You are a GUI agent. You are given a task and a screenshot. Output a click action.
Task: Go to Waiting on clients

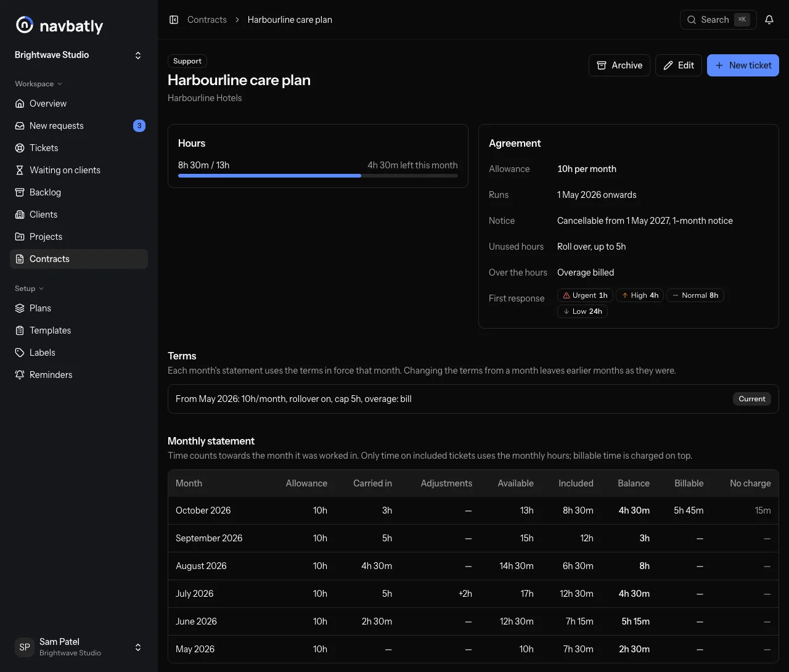pyautogui.click(x=79, y=170)
